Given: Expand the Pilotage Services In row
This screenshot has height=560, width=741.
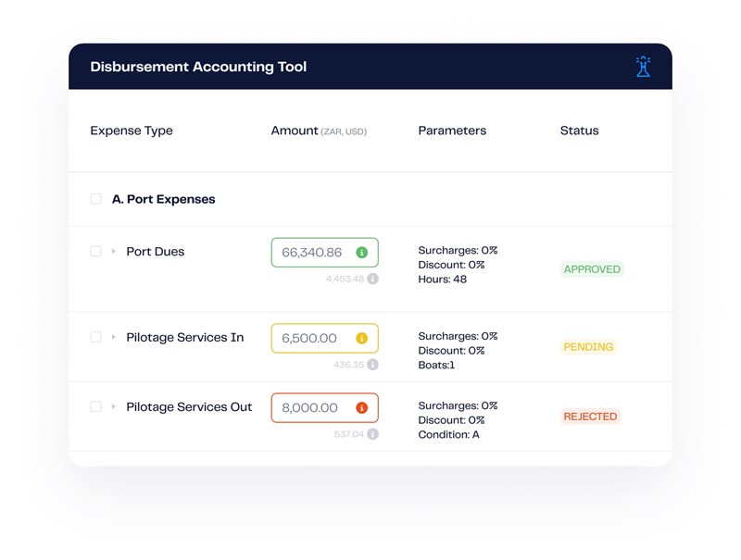Looking at the screenshot, I should click(114, 338).
